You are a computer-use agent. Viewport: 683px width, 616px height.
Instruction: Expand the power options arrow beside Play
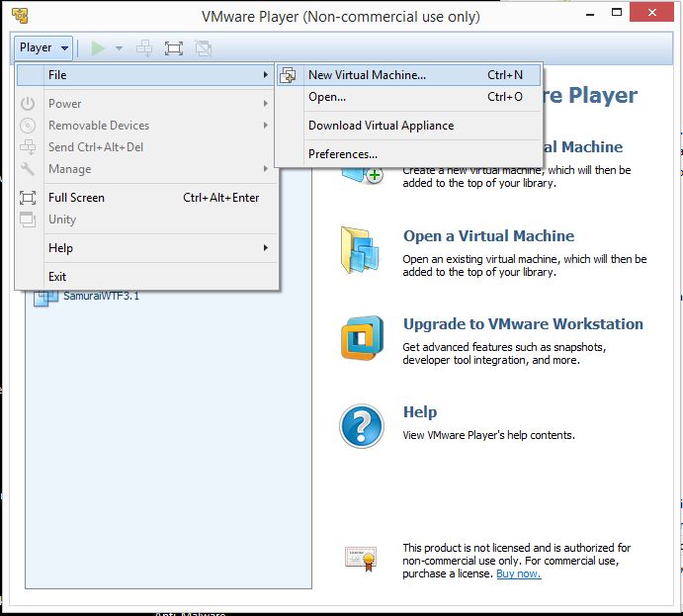coord(119,48)
